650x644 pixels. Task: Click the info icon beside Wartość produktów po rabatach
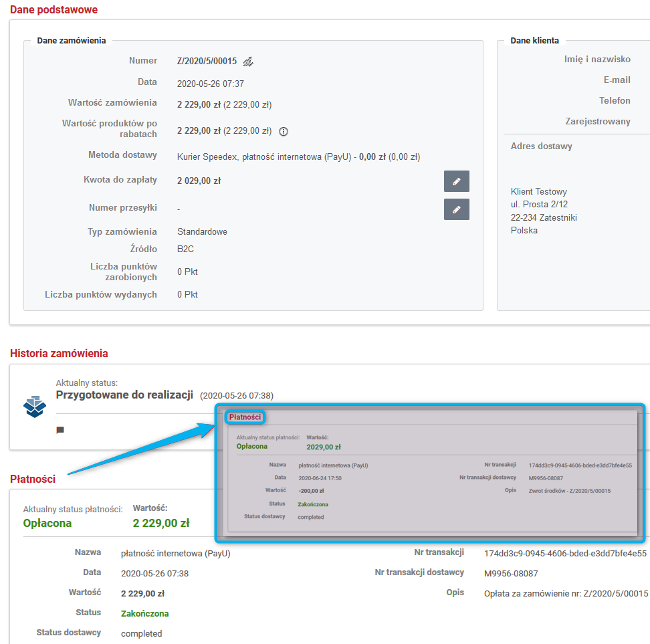[x=284, y=132]
